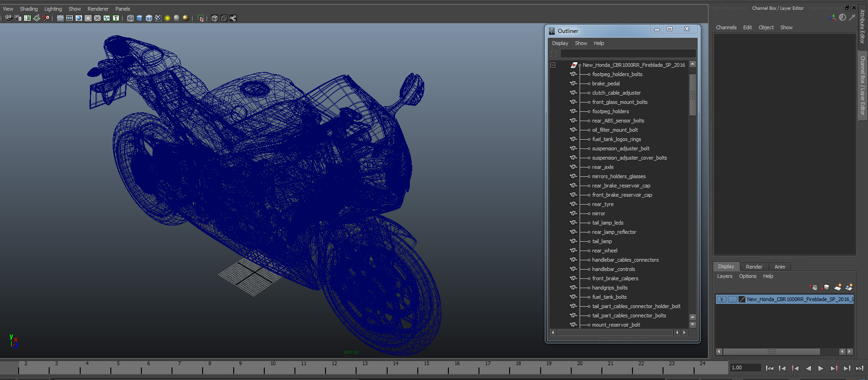Switch to wireframe shading cube icon
Screen dimensions: 868x380
[130, 18]
